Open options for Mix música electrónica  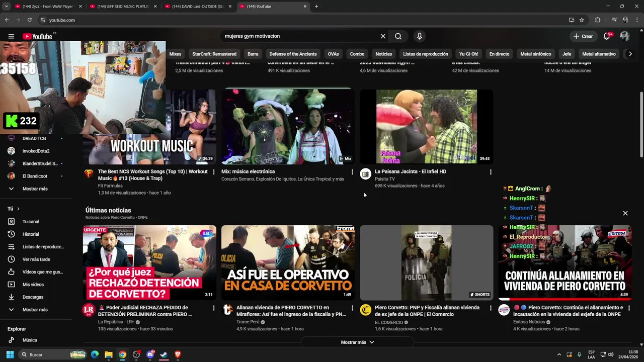tap(352, 172)
